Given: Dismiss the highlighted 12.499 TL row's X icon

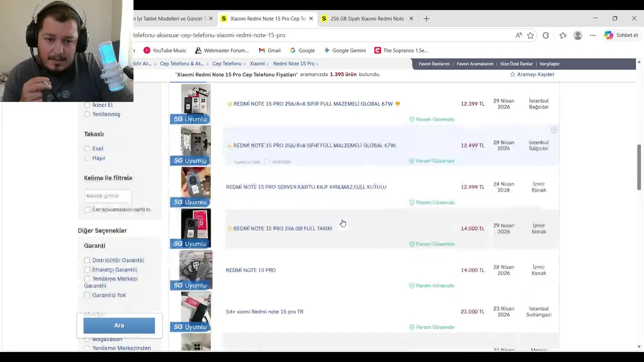Looking at the screenshot, I should pos(554,130).
